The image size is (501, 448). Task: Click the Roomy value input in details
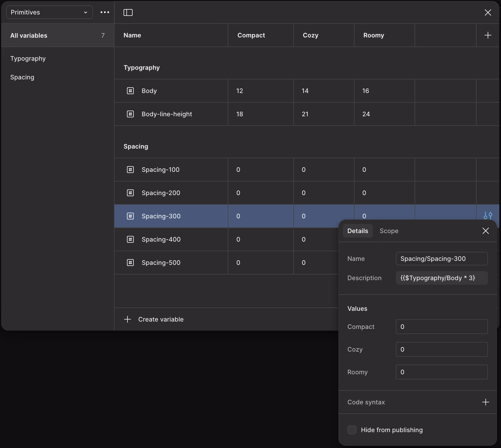[x=441, y=372]
